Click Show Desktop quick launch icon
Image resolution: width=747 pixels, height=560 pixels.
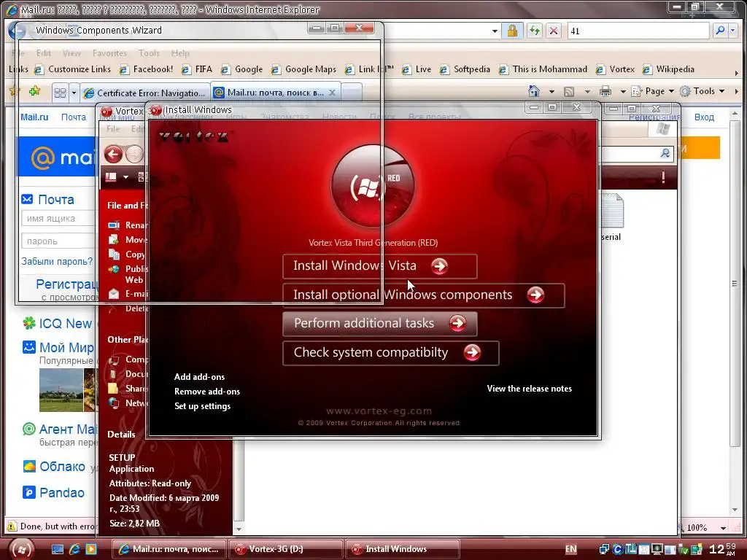point(58,549)
